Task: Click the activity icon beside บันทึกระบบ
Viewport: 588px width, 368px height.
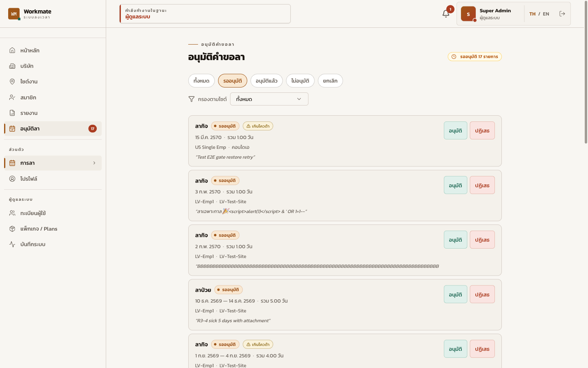Action: pos(12,244)
